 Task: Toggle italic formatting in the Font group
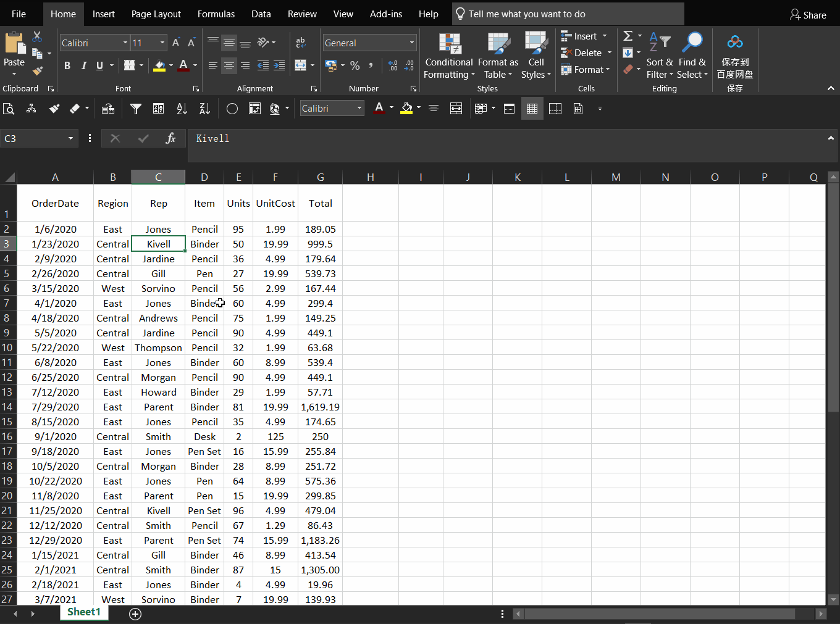pos(83,65)
